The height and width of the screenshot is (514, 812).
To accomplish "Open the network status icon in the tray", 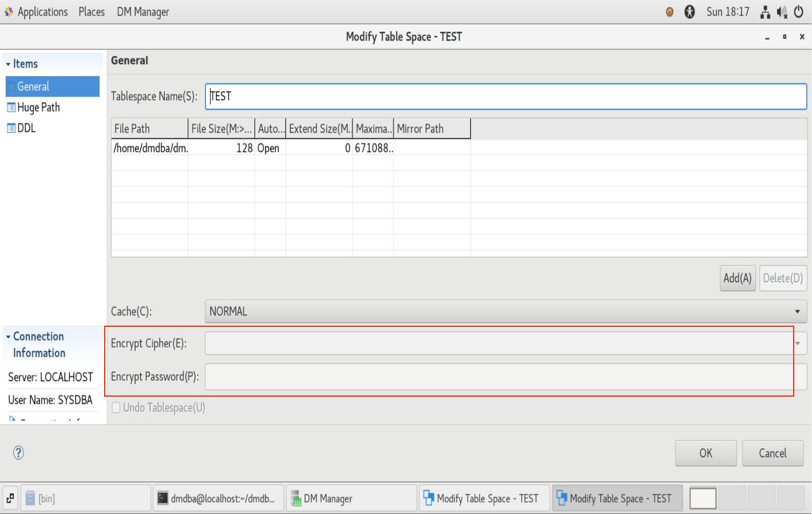I will coord(765,12).
